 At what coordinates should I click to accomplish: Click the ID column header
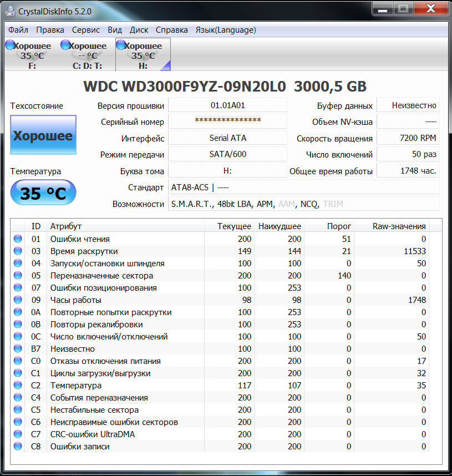click(36, 226)
